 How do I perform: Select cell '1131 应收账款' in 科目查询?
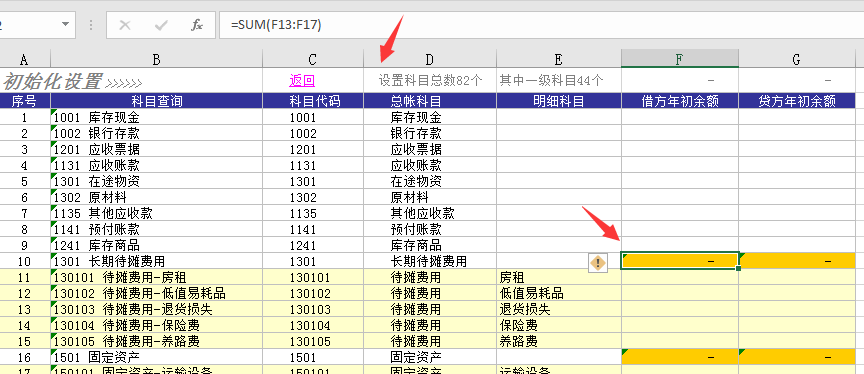point(156,165)
